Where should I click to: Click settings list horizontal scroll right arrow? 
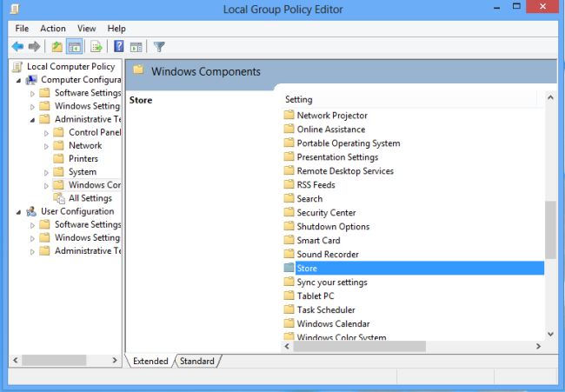tap(538, 346)
